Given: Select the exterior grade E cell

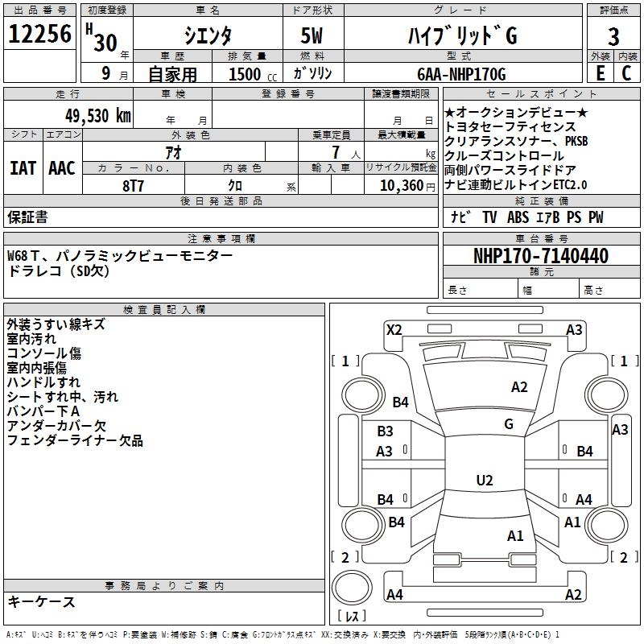Looking at the screenshot, I should click(600, 72).
